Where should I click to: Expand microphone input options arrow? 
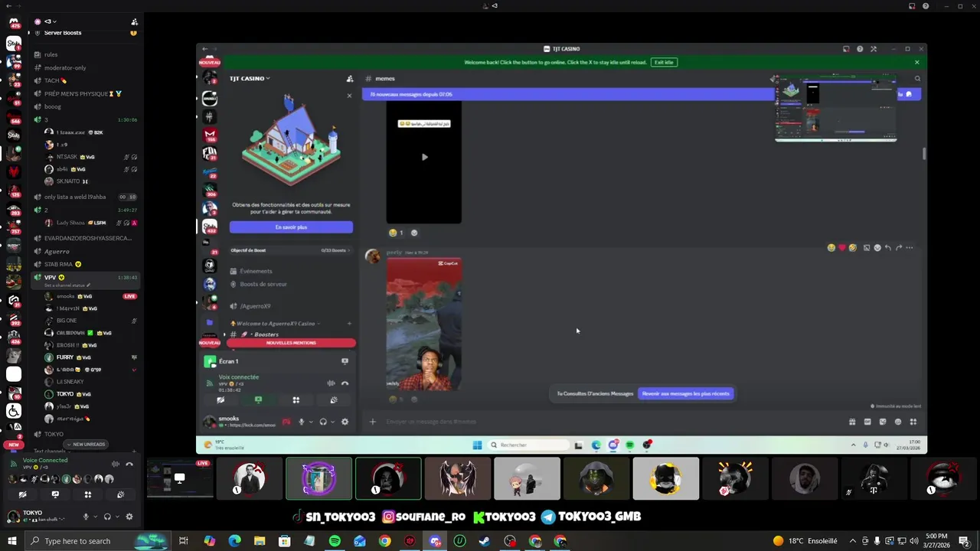[x=95, y=517]
